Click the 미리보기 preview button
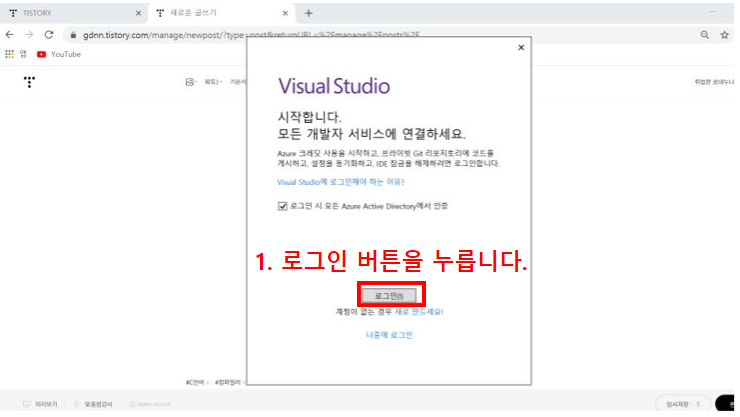 click(x=41, y=404)
